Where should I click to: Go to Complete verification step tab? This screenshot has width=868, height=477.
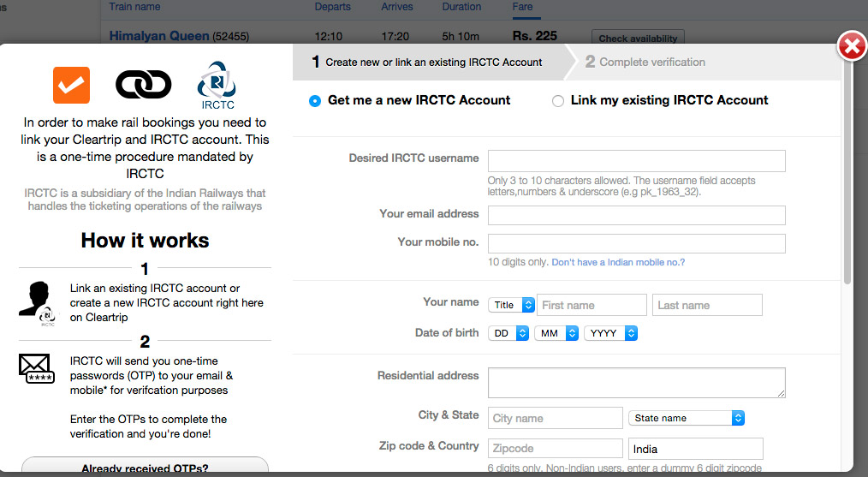point(645,62)
